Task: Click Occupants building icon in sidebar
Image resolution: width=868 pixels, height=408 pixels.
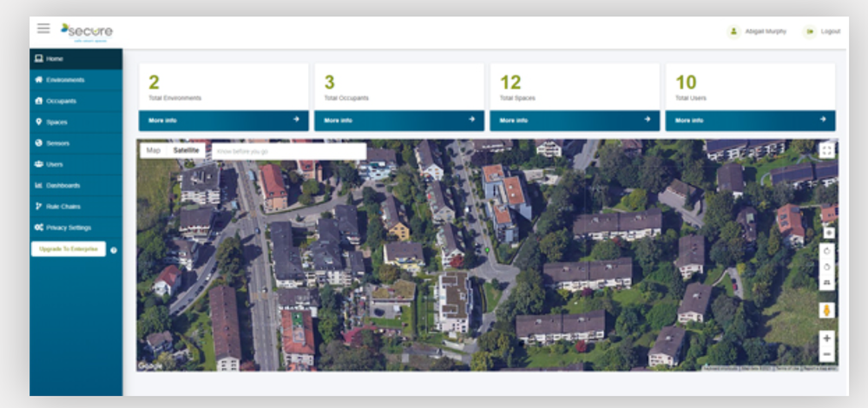Action: [39, 101]
